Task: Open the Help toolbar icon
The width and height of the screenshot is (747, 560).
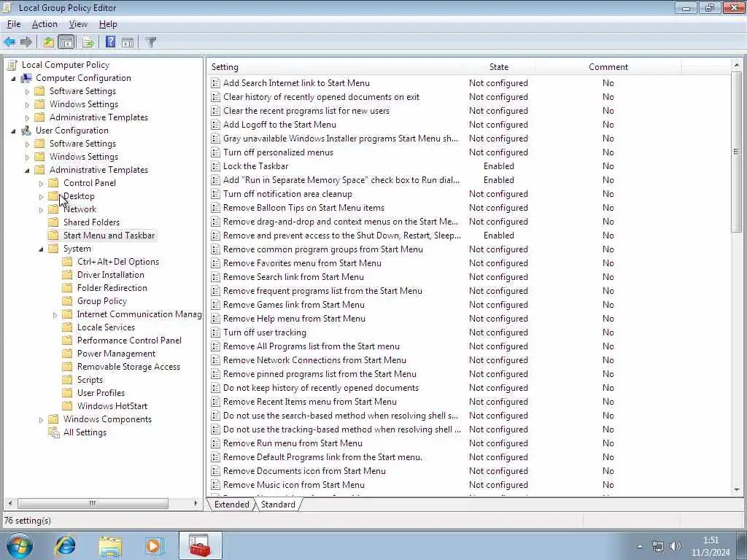Action: pyautogui.click(x=111, y=42)
